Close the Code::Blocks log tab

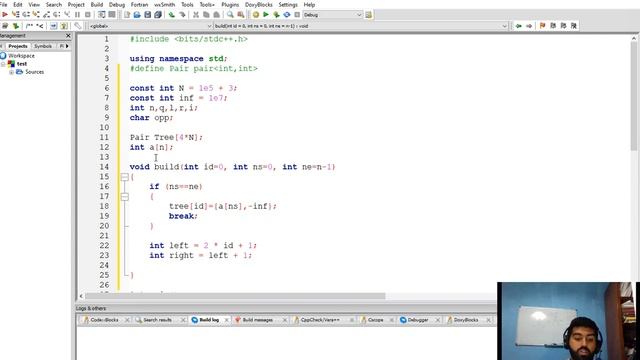pyautogui.click(x=127, y=320)
